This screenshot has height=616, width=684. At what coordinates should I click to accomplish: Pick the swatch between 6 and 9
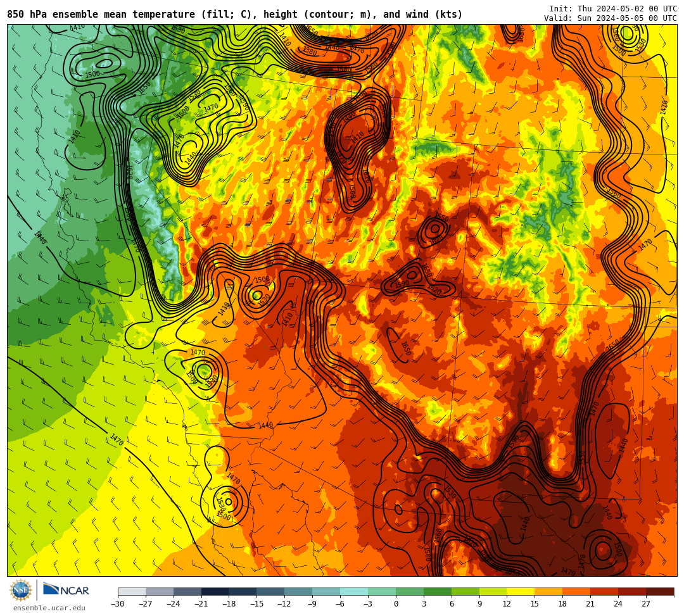click(465, 591)
